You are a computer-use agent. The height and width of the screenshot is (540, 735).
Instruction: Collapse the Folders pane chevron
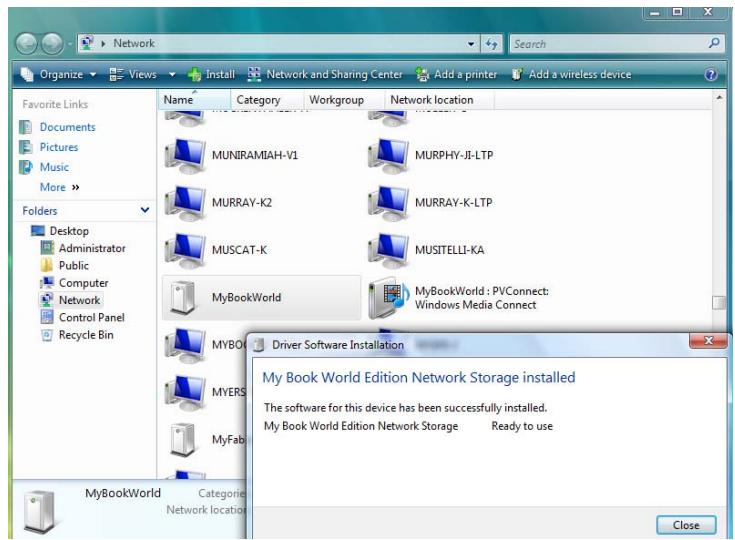(145, 210)
